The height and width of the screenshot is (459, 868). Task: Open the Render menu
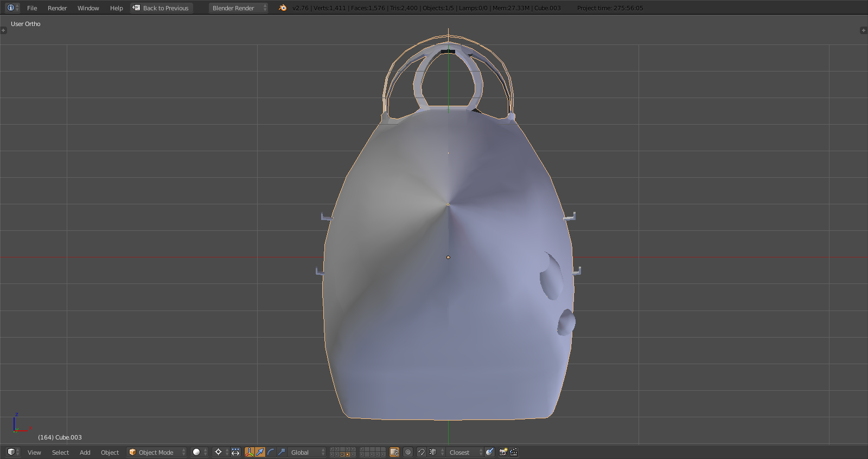[x=57, y=8]
